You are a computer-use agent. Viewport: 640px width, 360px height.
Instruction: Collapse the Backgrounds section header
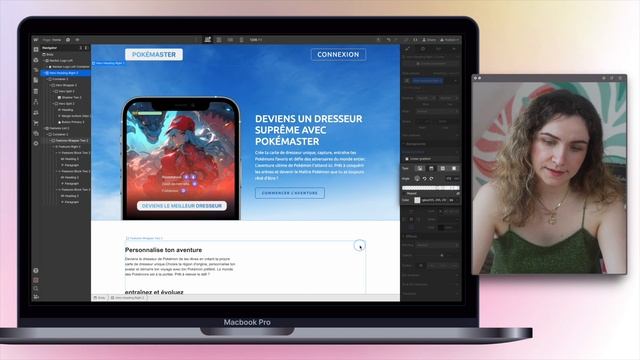[430, 144]
